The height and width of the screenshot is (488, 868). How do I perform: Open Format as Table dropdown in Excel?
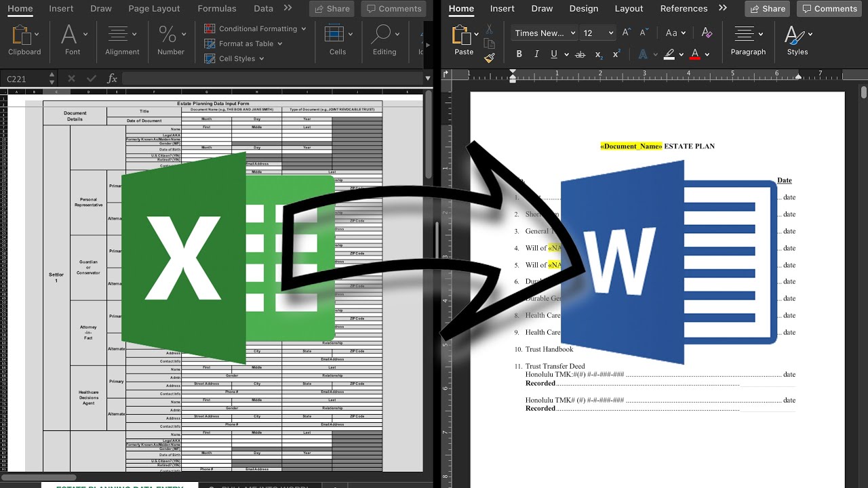coord(243,43)
